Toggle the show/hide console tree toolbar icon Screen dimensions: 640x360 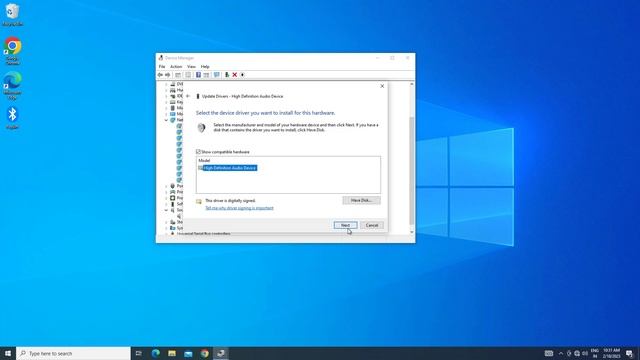coord(178,75)
